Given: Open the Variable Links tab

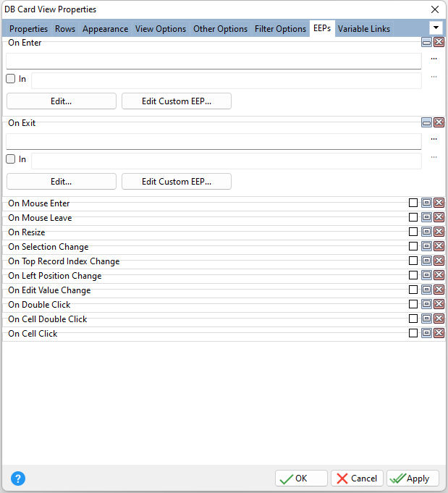Looking at the screenshot, I should [364, 29].
